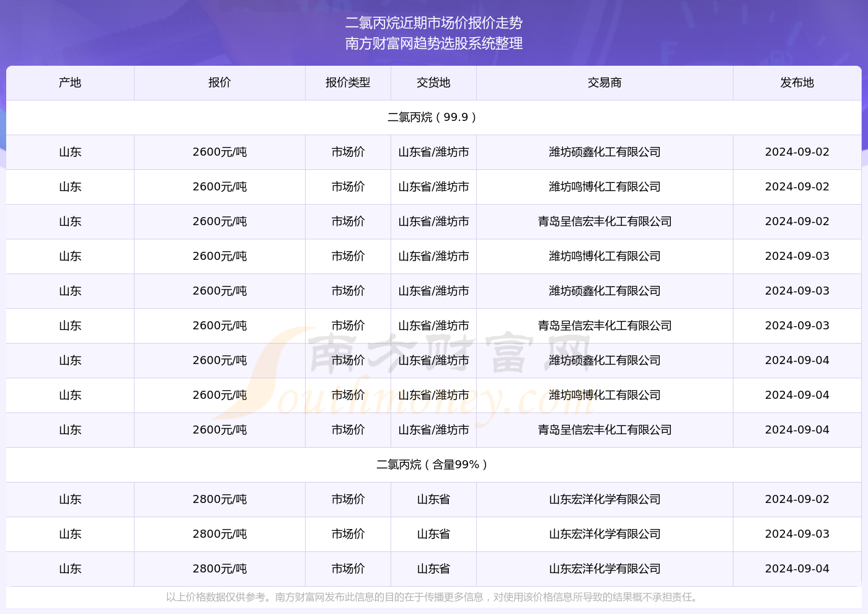
Task: Click 市场价 in 山东宏洋化学 2024-09-04 row
Action: pos(348,569)
